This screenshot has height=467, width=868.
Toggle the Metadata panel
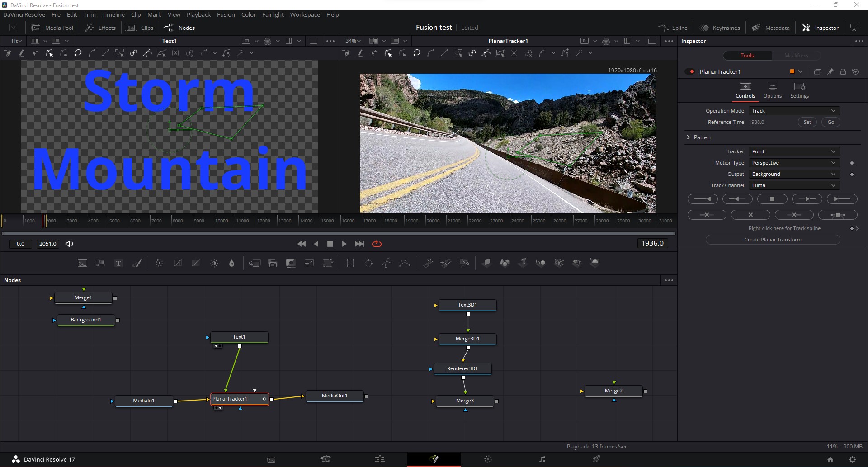tap(770, 28)
